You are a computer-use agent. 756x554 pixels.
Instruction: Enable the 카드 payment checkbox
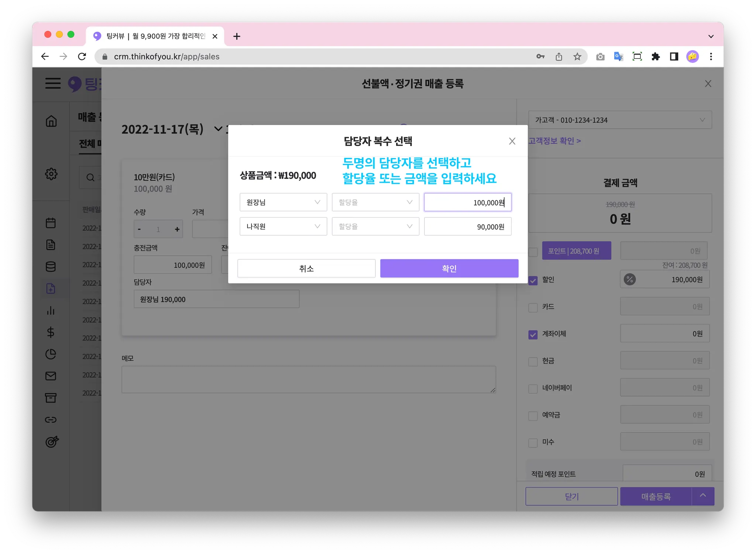point(533,307)
